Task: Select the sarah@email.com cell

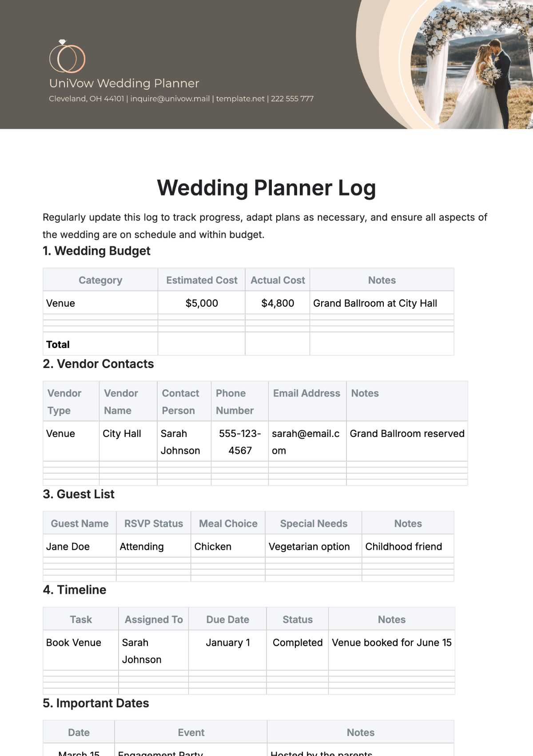Action: 307,442
